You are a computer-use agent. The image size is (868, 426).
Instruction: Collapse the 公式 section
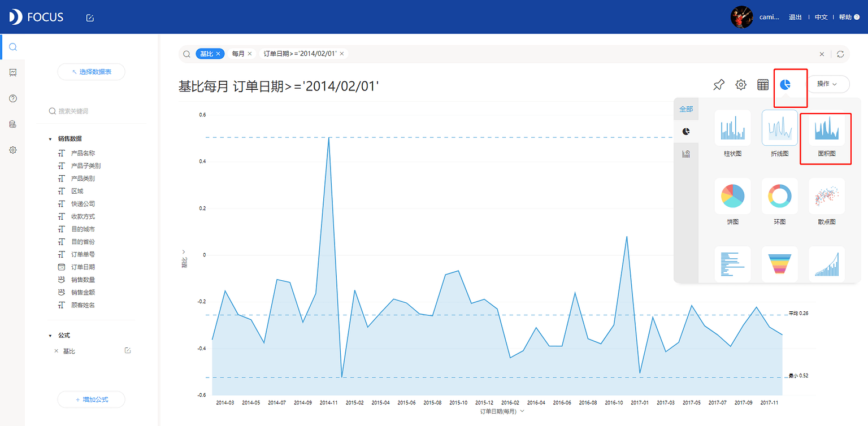click(x=50, y=336)
